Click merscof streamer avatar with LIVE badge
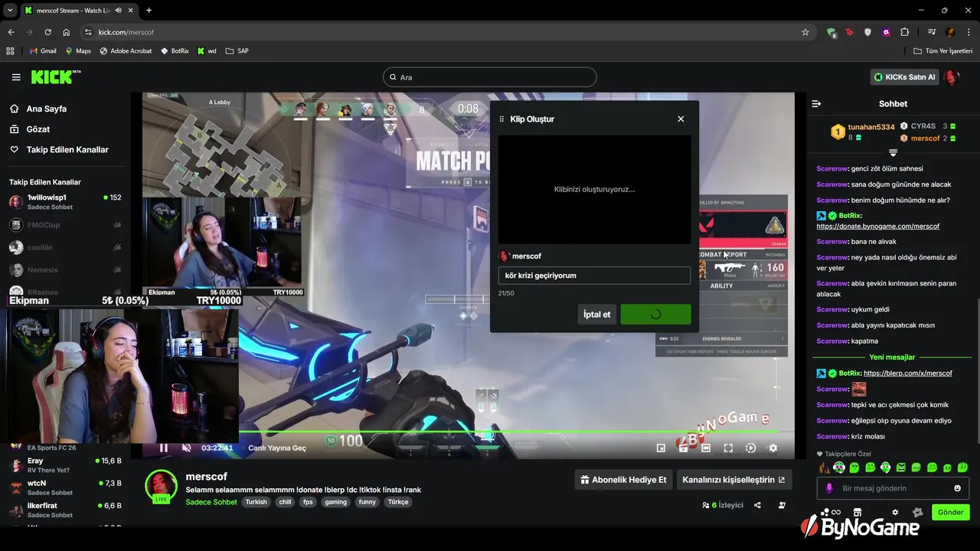Image resolution: width=980 pixels, height=551 pixels. click(x=161, y=487)
